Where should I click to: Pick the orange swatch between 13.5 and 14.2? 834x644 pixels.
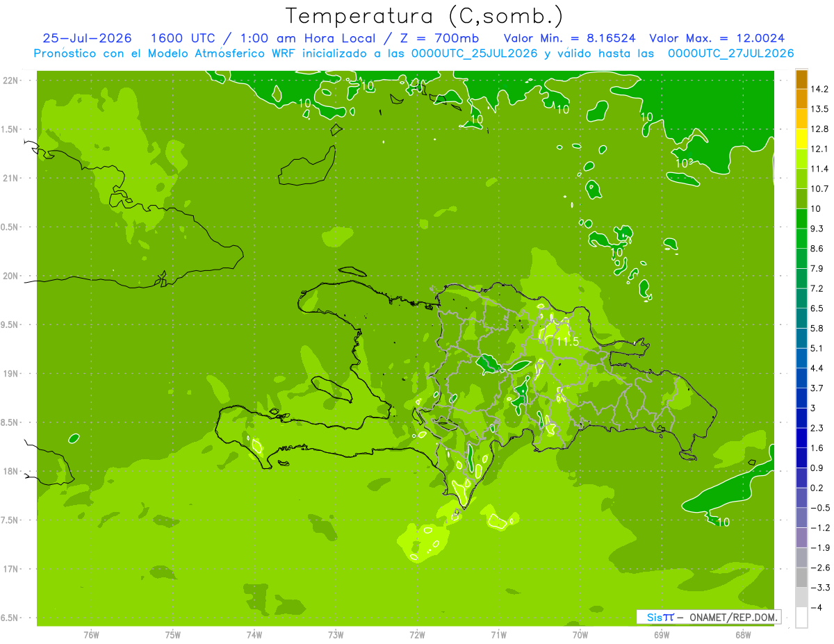pyautogui.click(x=801, y=99)
